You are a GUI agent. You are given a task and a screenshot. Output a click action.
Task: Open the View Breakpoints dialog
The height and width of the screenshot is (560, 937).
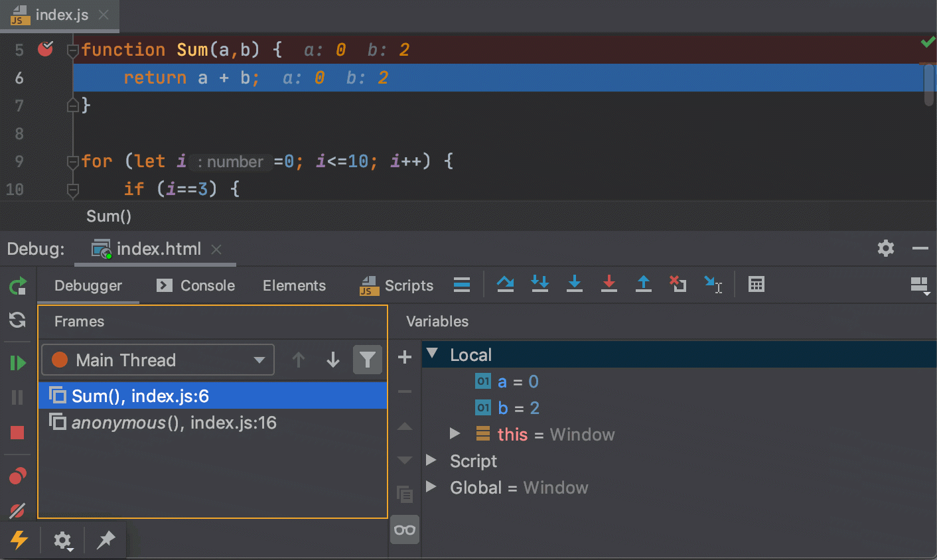(x=18, y=476)
